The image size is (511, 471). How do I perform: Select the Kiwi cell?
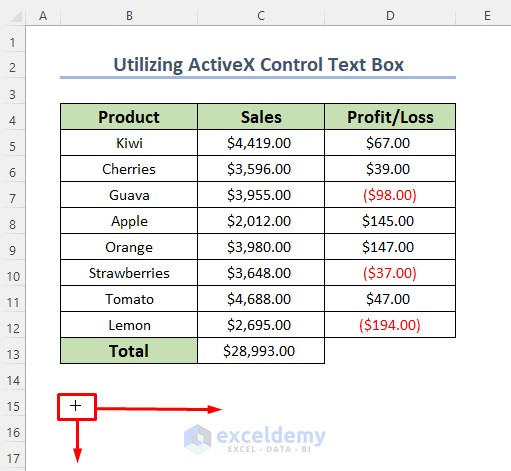(129, 143)
